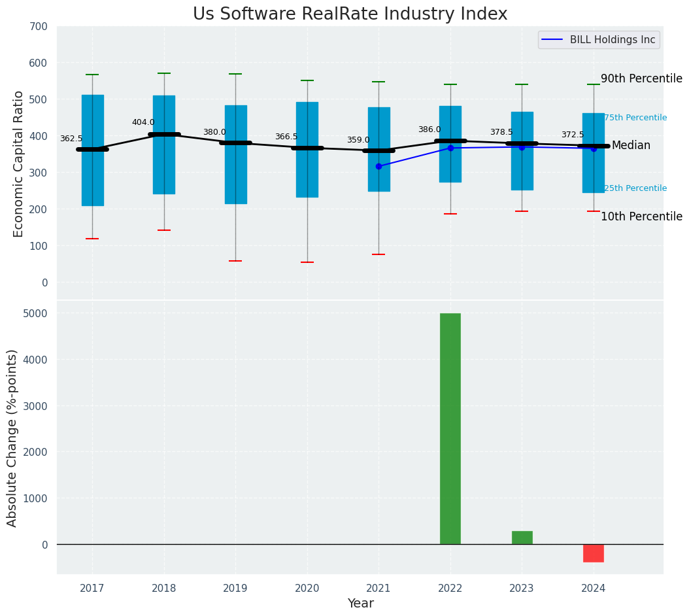The width and height of the screenshot is (689, 616).
Task: Select the 2021 BILL Holdings data point
Action: coord(378,166)
